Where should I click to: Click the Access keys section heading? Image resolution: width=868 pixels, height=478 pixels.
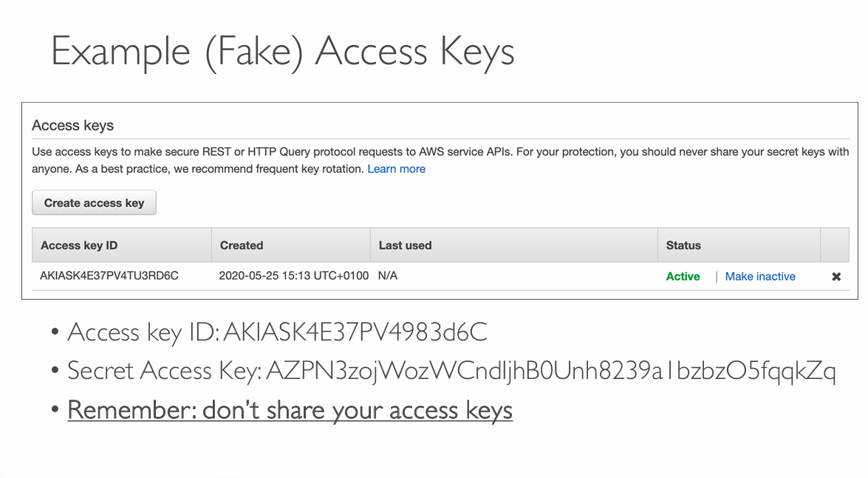click(73, 126)
